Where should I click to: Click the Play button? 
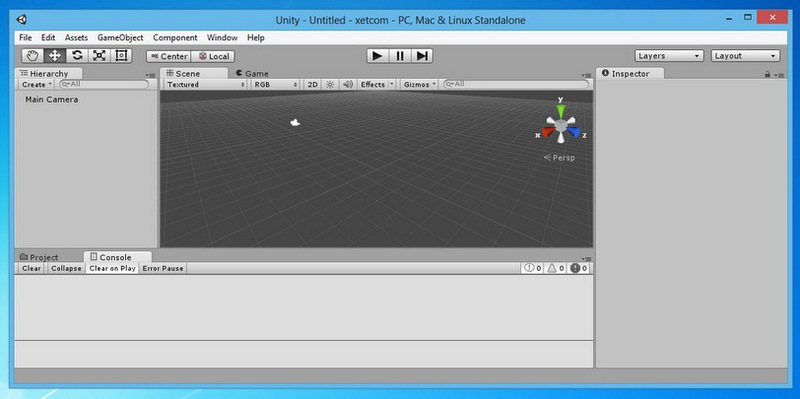[x=378, y=56]
